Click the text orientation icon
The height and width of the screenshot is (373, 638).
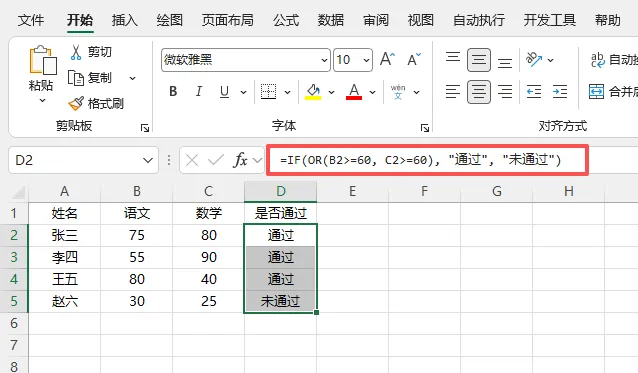534,59
